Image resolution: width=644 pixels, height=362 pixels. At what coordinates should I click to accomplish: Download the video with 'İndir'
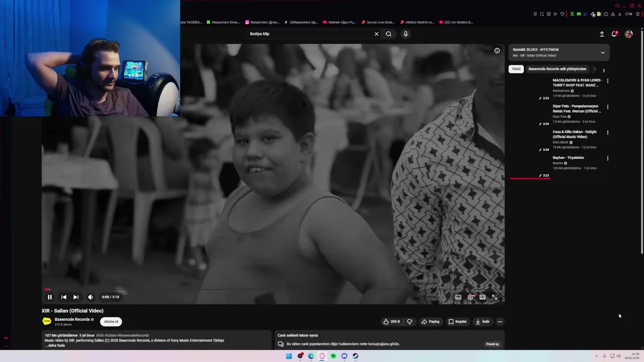pyautogui.click(x=482, y=322)
